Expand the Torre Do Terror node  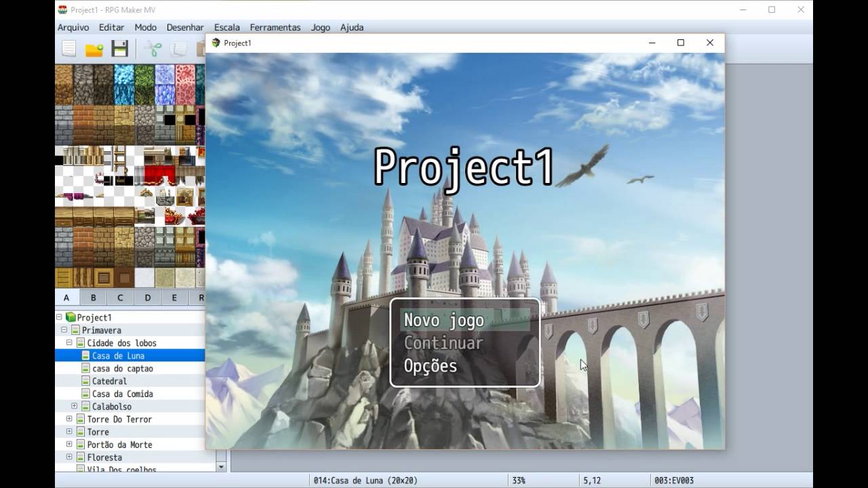point(69,419)
